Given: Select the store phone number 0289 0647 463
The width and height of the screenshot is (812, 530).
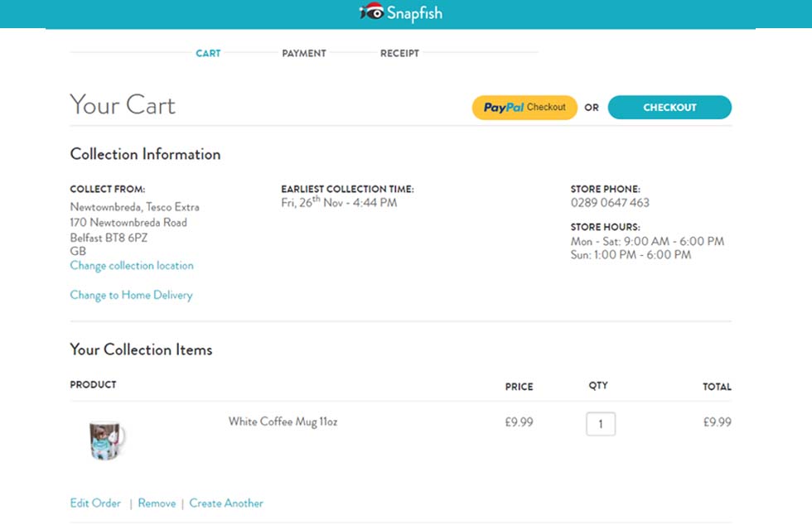Looking at the screenshot, I should click(x=610, y=202).
